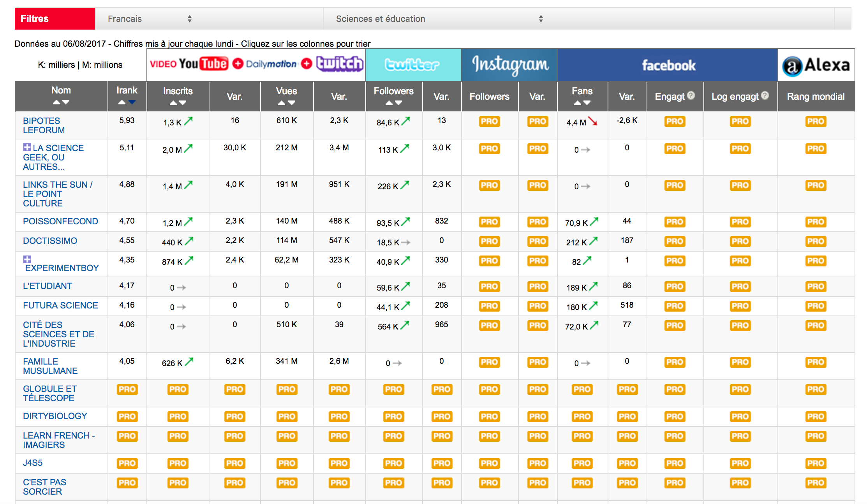The image size is (867, 504).
Task: Click the L'ETUDIANT Twitter 59,6 K cell
Action: click(394, 287)
